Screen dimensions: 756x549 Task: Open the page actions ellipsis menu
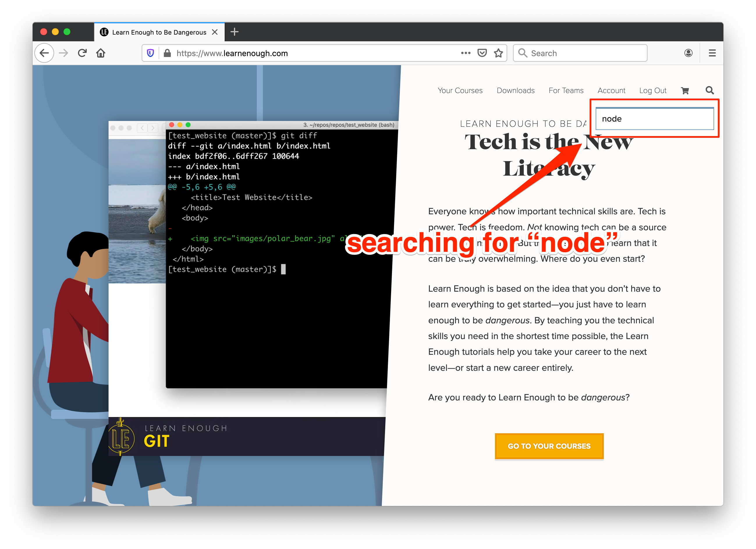(465, 53)
